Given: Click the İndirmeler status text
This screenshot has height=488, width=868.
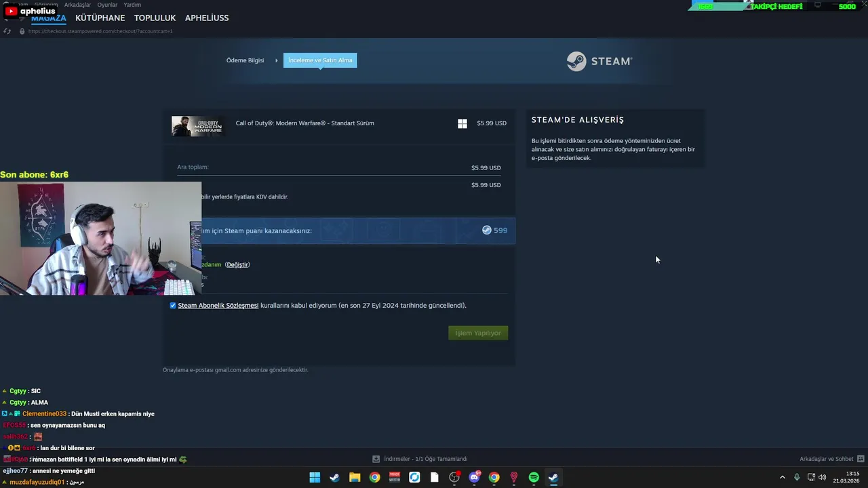Looking at the screenshot, I should [x=426, y=459].
